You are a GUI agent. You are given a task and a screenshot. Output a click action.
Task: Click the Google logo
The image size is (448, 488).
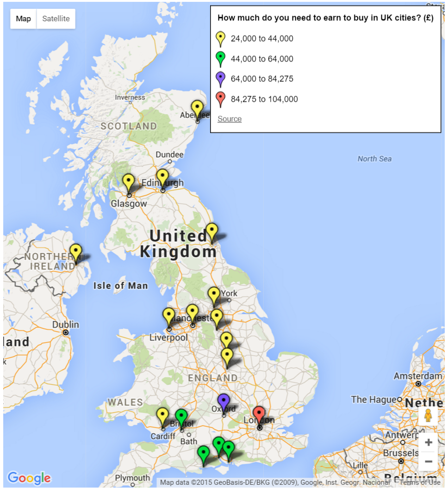tap(29, 477)
